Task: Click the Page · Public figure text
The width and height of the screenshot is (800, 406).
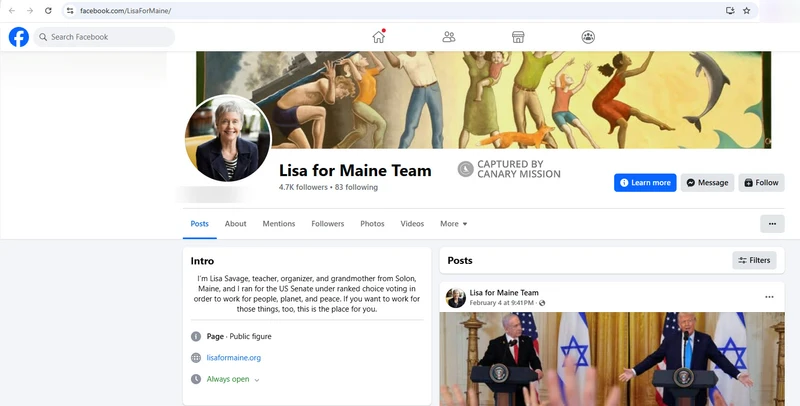Action: 239,336
